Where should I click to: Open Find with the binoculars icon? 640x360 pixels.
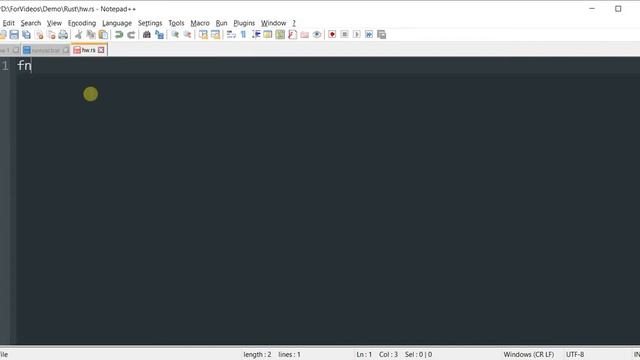coord(147,35)
